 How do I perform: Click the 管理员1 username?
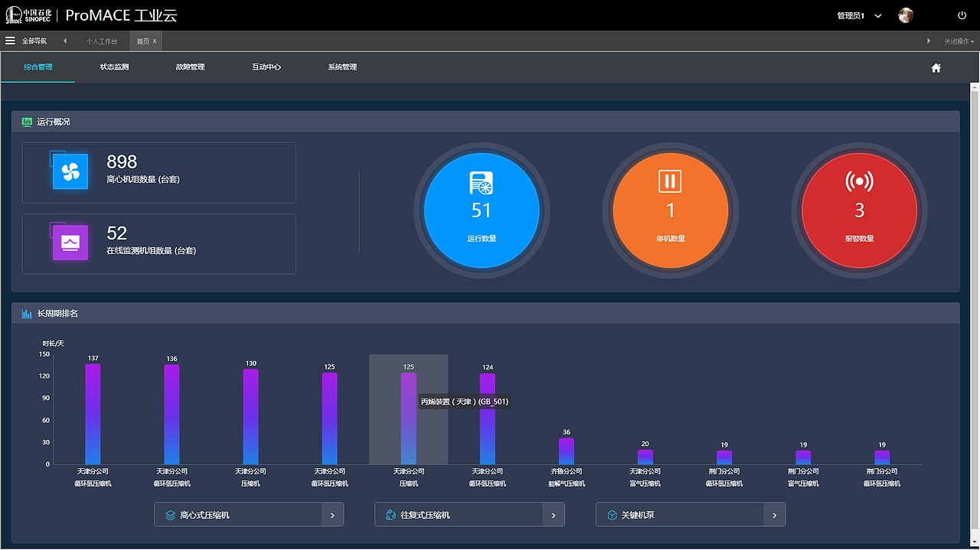(x=851, y=16)
